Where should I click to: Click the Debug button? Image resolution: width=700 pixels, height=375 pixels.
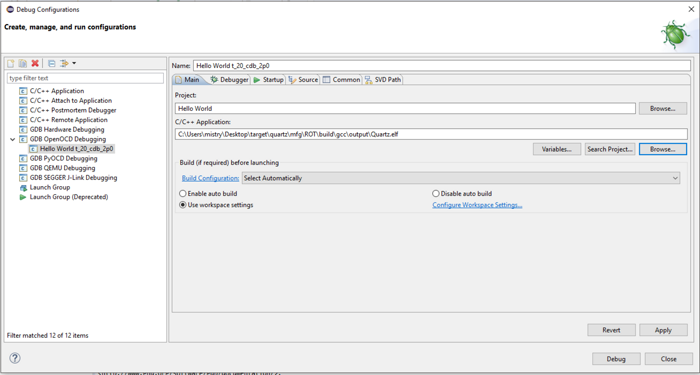coord(616,359)
